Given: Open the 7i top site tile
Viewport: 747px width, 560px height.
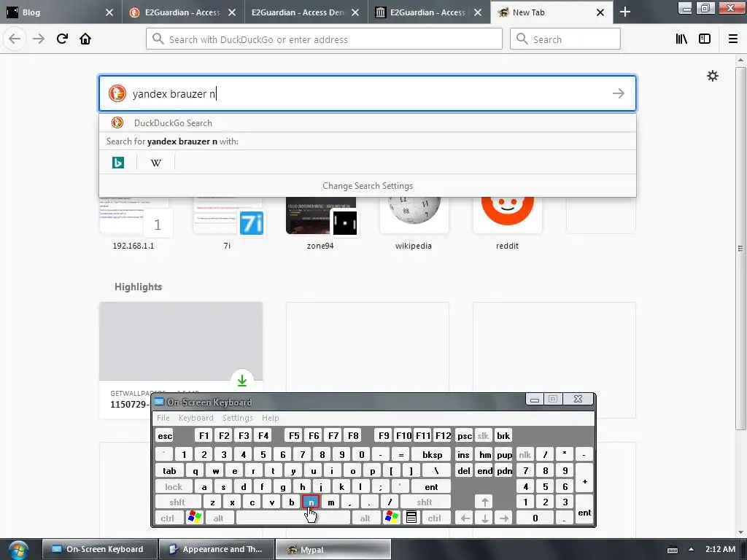Looking at the screenshot, I should (x=228, y=224).
